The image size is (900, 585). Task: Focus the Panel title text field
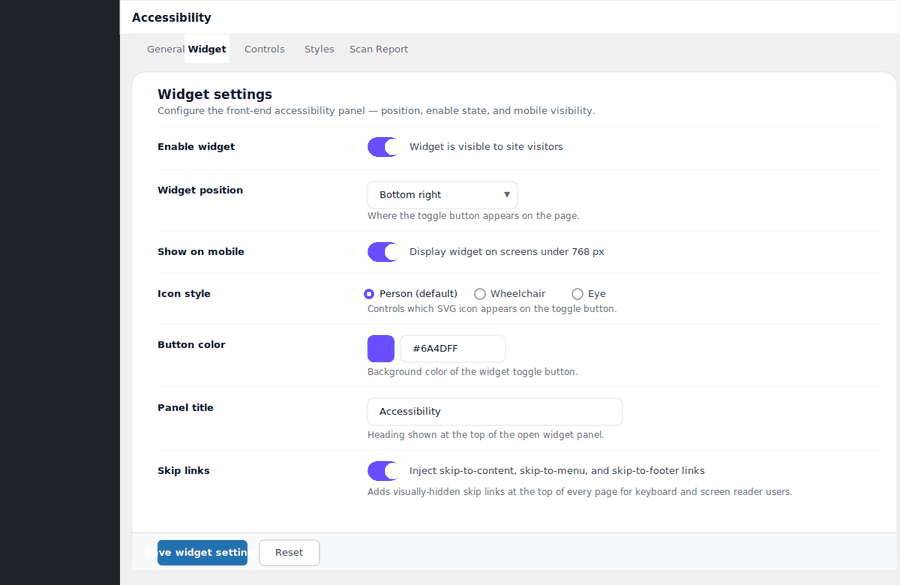[495, 412]
